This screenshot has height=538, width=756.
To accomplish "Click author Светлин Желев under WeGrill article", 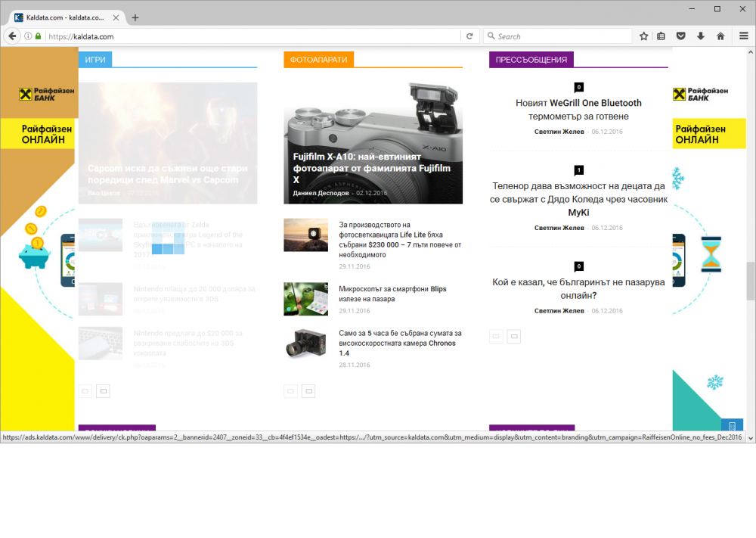I will click(x=559, y=132).
